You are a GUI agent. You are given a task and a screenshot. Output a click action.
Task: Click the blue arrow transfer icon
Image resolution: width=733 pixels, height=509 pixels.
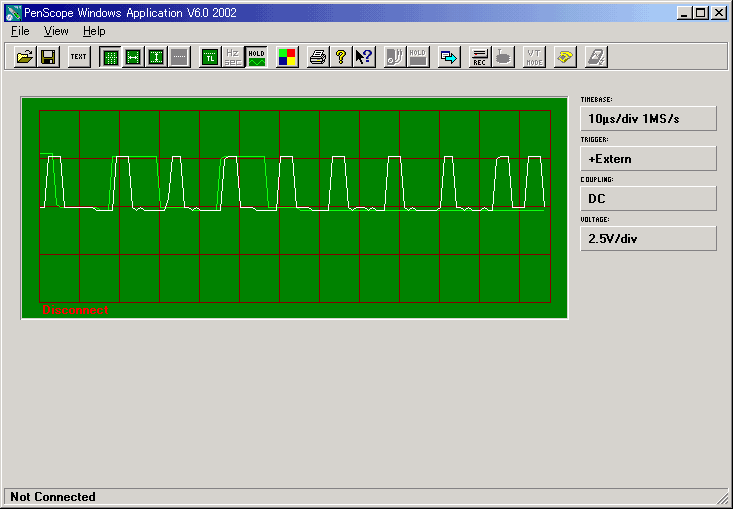[449, 57]
